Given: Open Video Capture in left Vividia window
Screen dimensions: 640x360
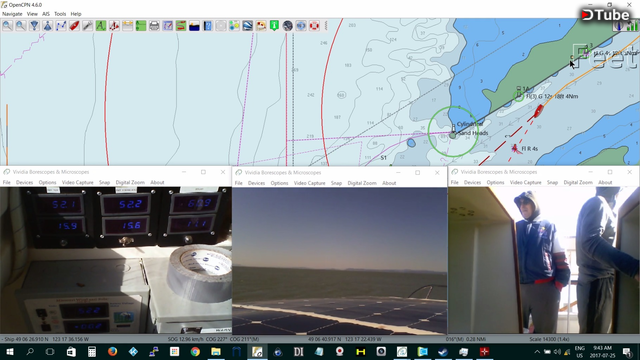Looking at the screenshot, I should pyautogui.click(x=78, y=182).
